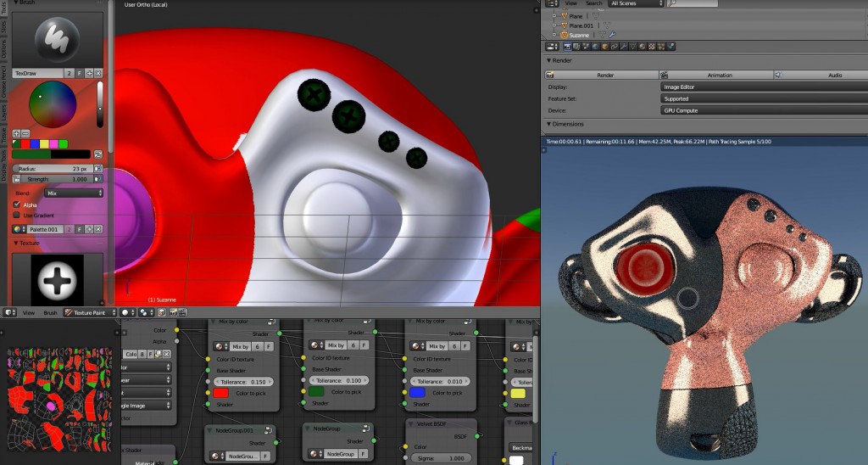This screenshot has height=465, width=868.
Task: Open the Render properties tab icon
Action: click(x=567, y=47)
